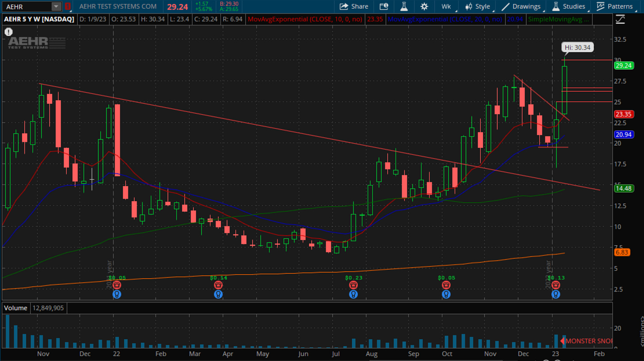Click the quick quote news icon next to Share
The height and width of the screenshot is (361, 644).
[383, 6]
